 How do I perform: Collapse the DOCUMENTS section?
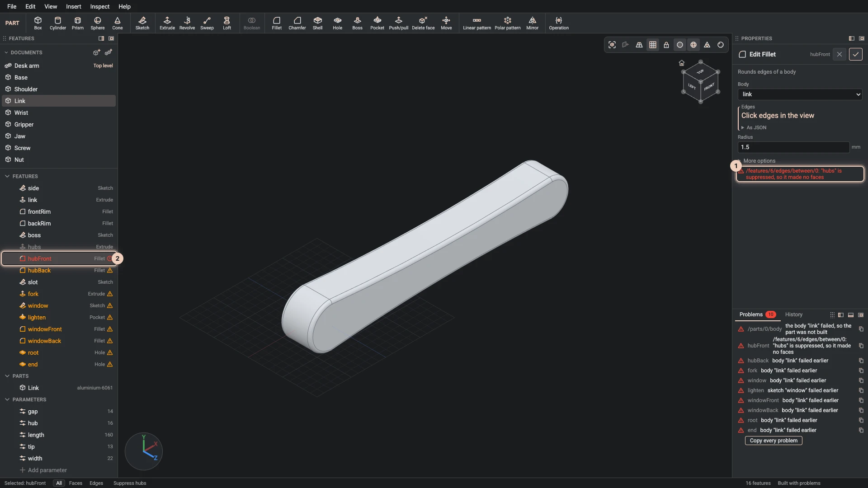[x=6, y=52]
